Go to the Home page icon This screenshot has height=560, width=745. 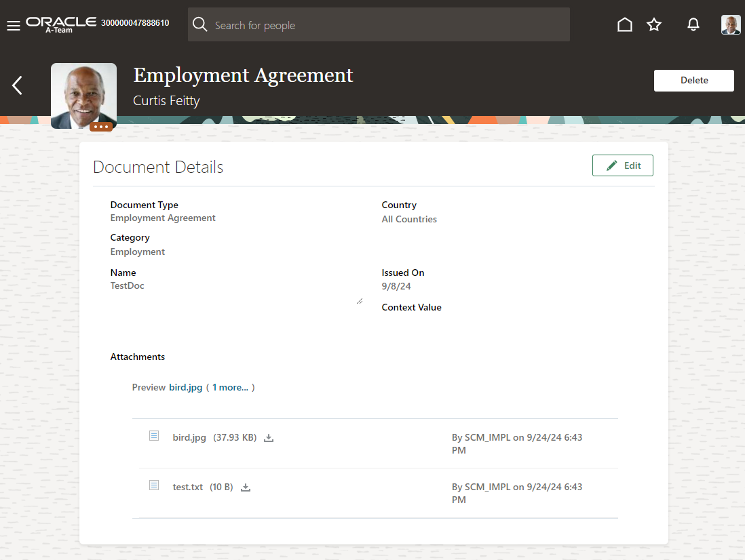(x=624, y=25)
